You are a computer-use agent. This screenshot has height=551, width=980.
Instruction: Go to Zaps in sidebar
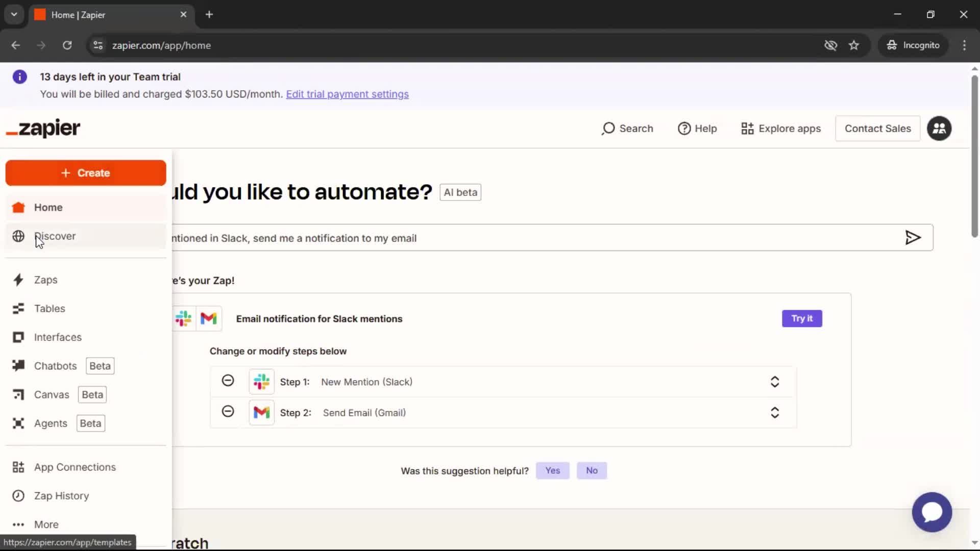click(86, 280)
